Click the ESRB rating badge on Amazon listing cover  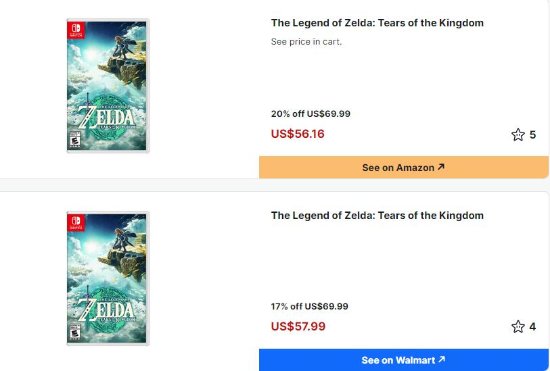(75, 139)
